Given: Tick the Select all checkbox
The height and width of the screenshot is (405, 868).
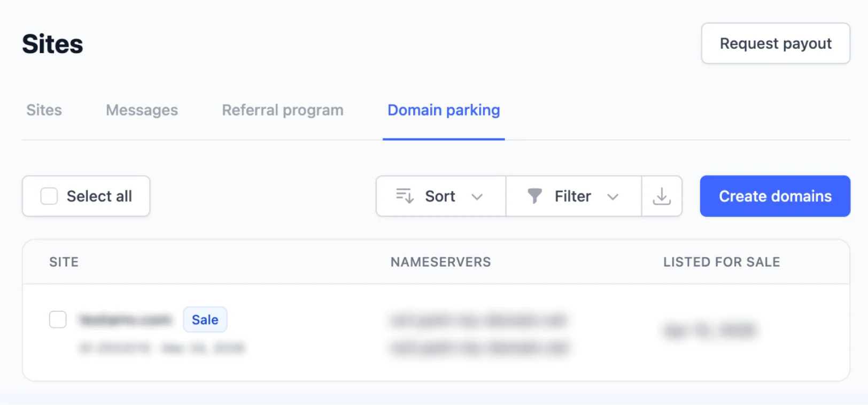Looking at the screenshot, I should coord(49,196).
